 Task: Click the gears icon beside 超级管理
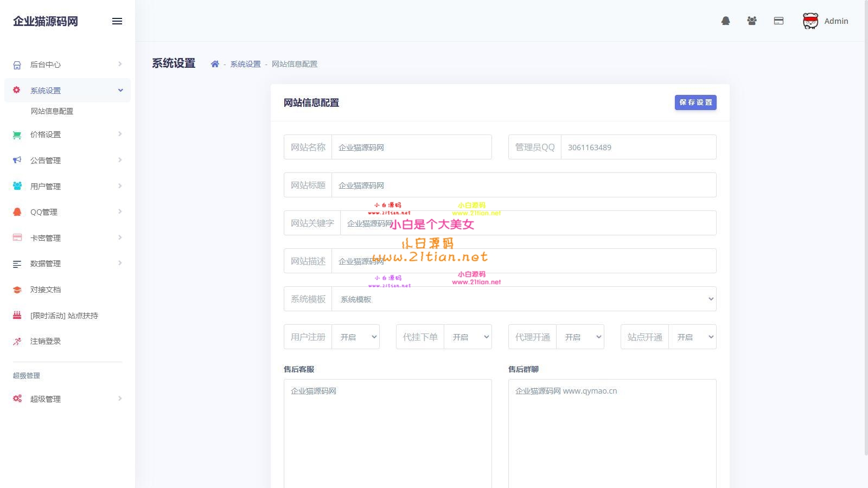tap(16, 399)
